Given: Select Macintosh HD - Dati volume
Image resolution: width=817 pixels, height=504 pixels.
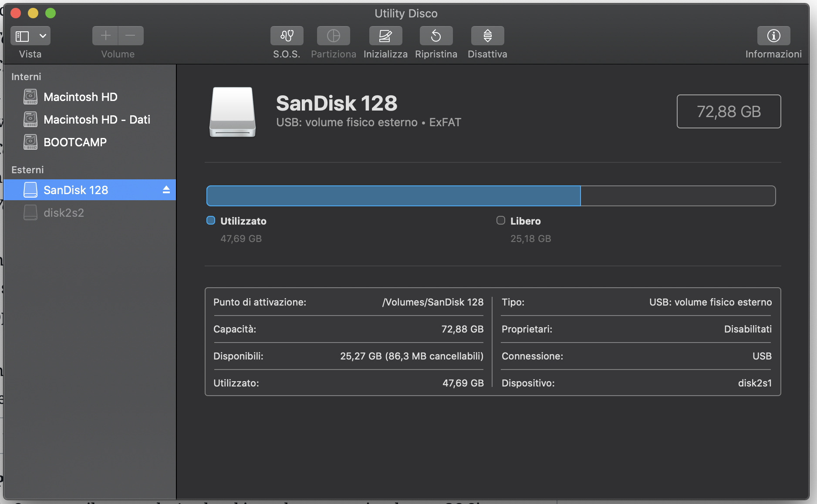Looking at the screenshot, I should coord(90,120).
